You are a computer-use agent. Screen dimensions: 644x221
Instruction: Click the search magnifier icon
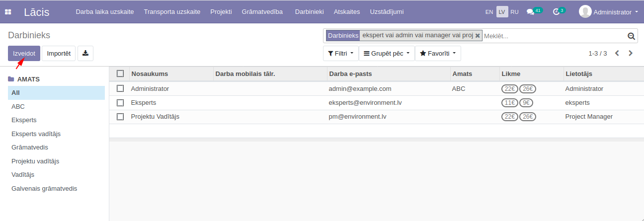631,36
